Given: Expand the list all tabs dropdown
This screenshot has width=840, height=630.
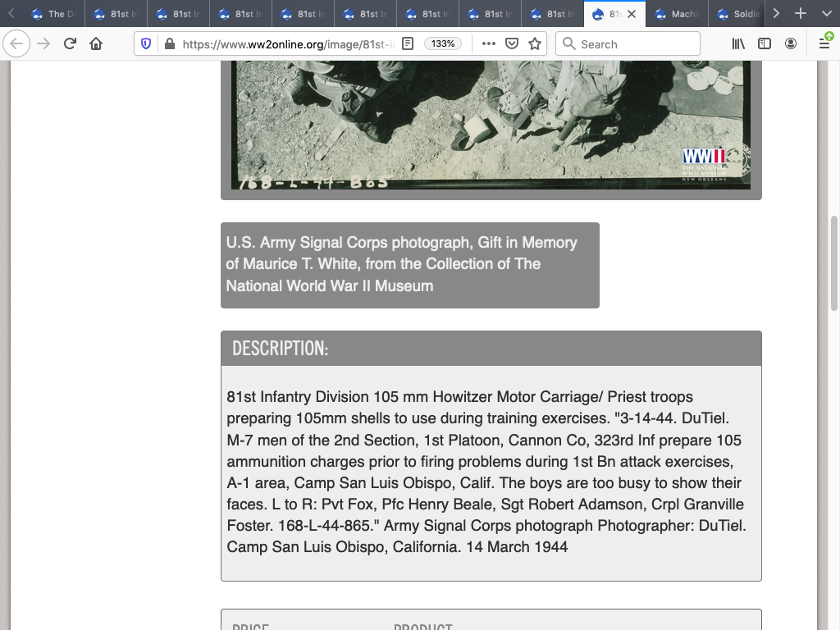Looking at the screenshot, I should click(x=825, y=14).
